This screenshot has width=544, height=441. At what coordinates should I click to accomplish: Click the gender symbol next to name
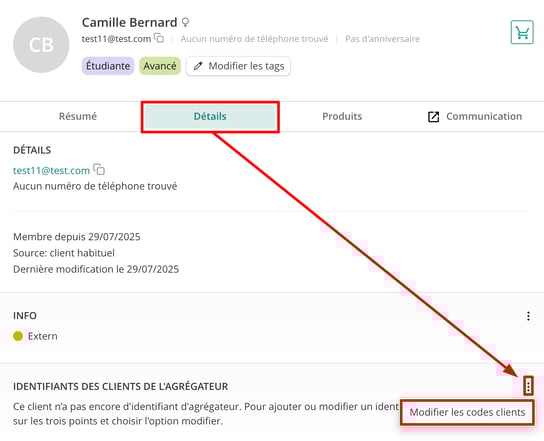[x=186, y=23]
